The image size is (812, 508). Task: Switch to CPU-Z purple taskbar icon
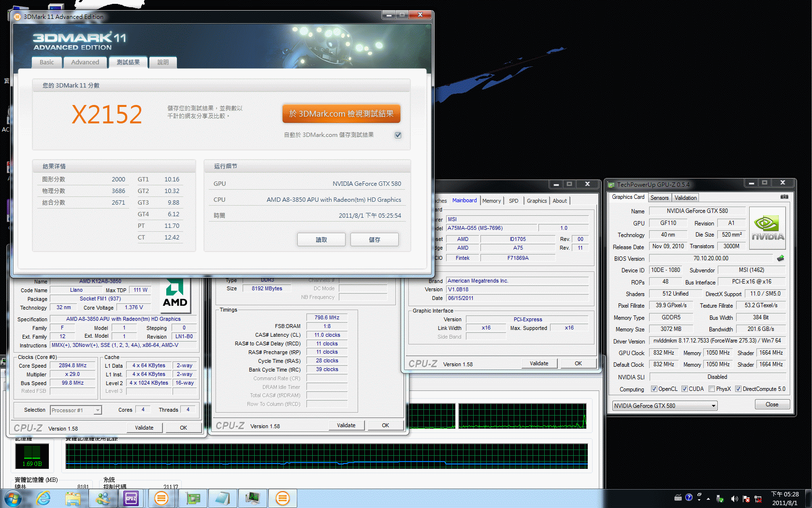(131, 498)
